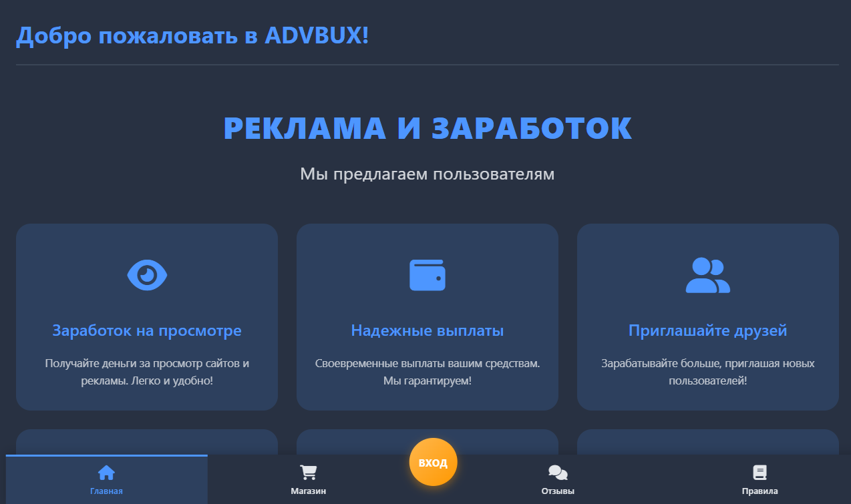Switch to the Правила tab

(x=761, y=479)
